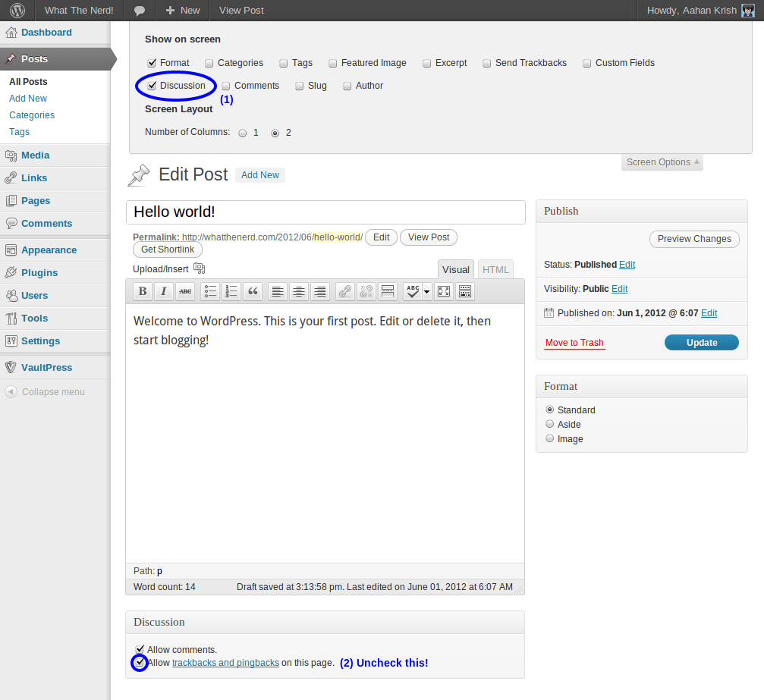The image size is (764, 700).
Task: Open the Upload/Insert media popup
Action: [x=199, y=268]
